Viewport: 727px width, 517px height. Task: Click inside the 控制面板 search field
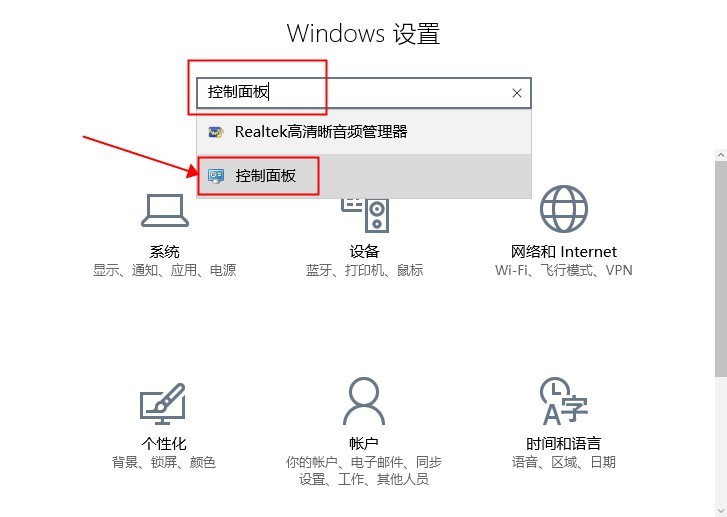(x=364, y=93)
